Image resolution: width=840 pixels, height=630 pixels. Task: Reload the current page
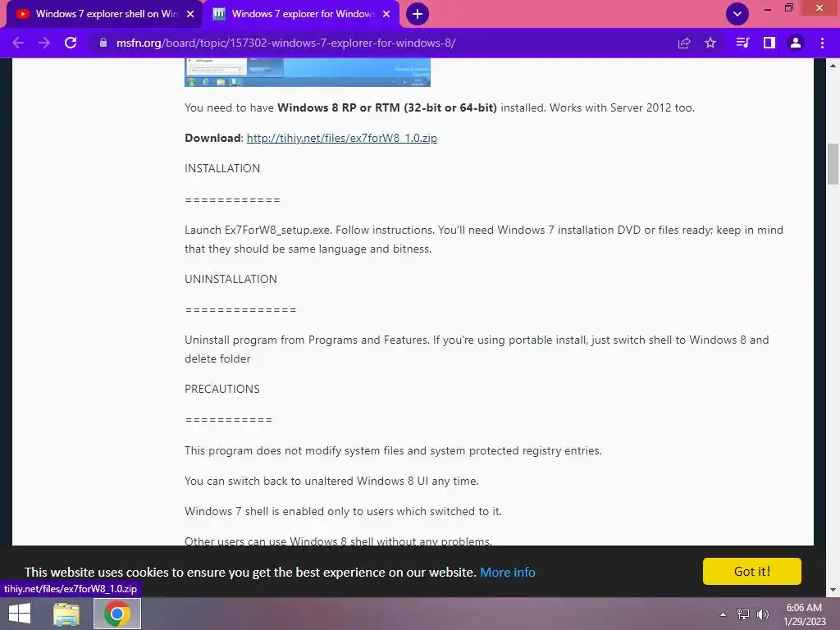(x=71, y=43)
